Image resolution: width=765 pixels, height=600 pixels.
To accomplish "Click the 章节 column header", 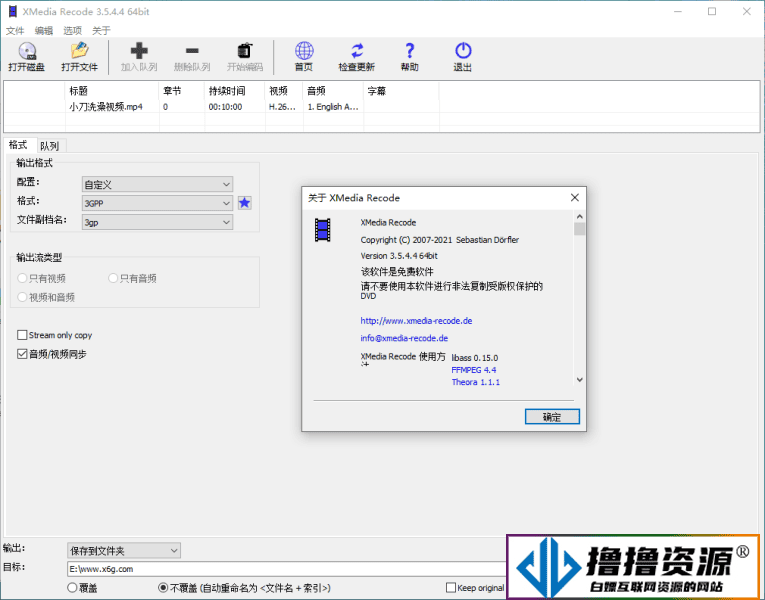I will pos(182,91).
